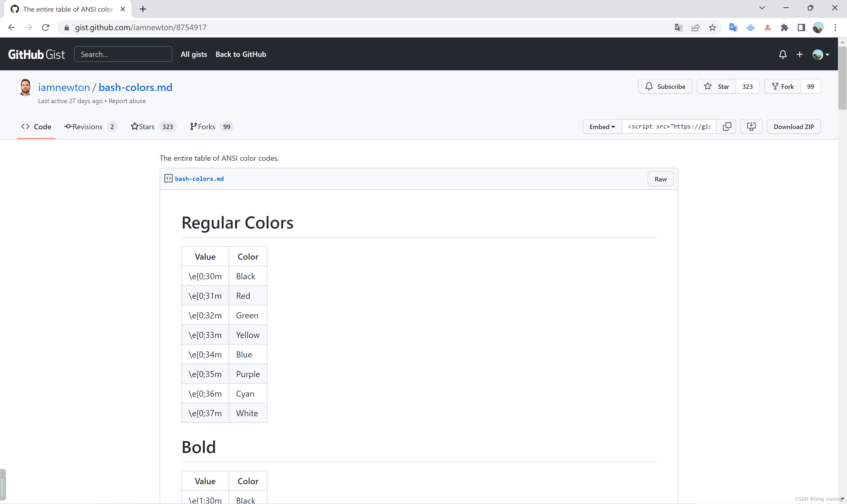Focus the gist Search field
The image size is (847, 504).
(x=123, y=54)
